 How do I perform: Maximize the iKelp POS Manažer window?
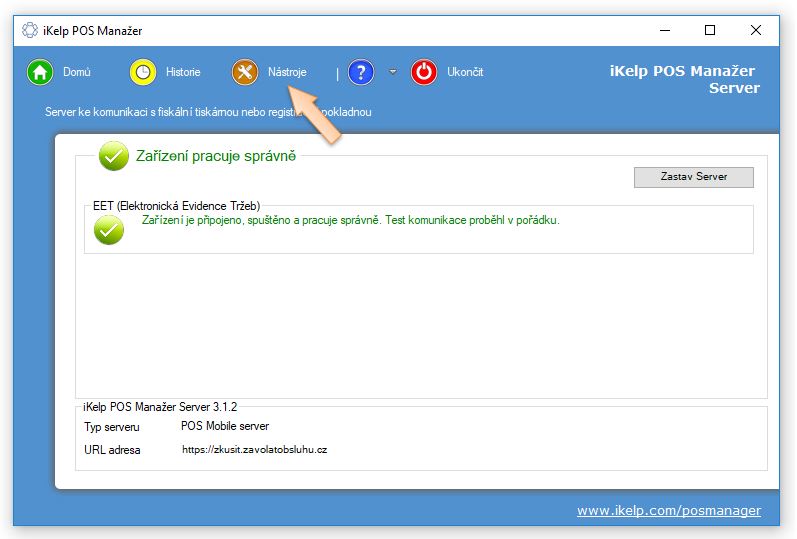tap(709, 30)
